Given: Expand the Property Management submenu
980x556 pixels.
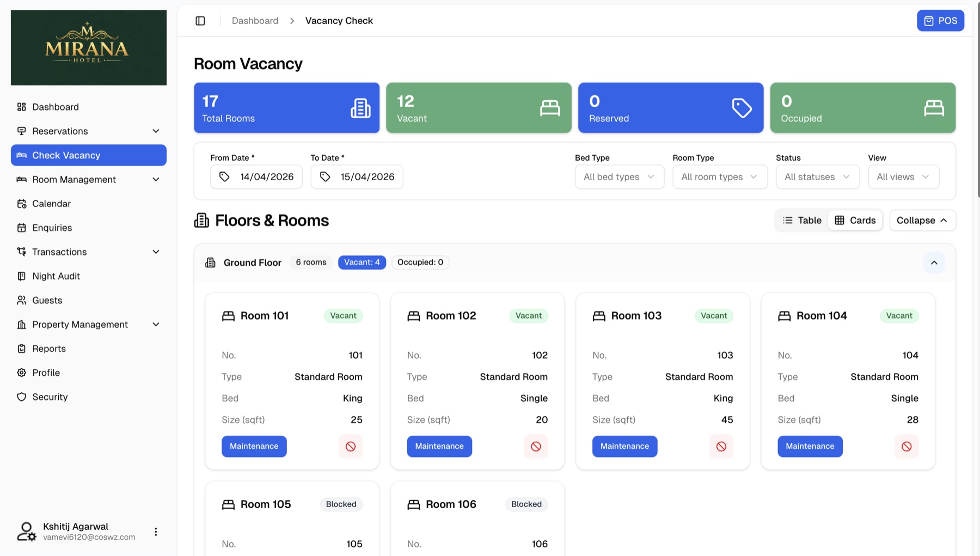Looking at the screenshot, I should (x=156, y=325).
